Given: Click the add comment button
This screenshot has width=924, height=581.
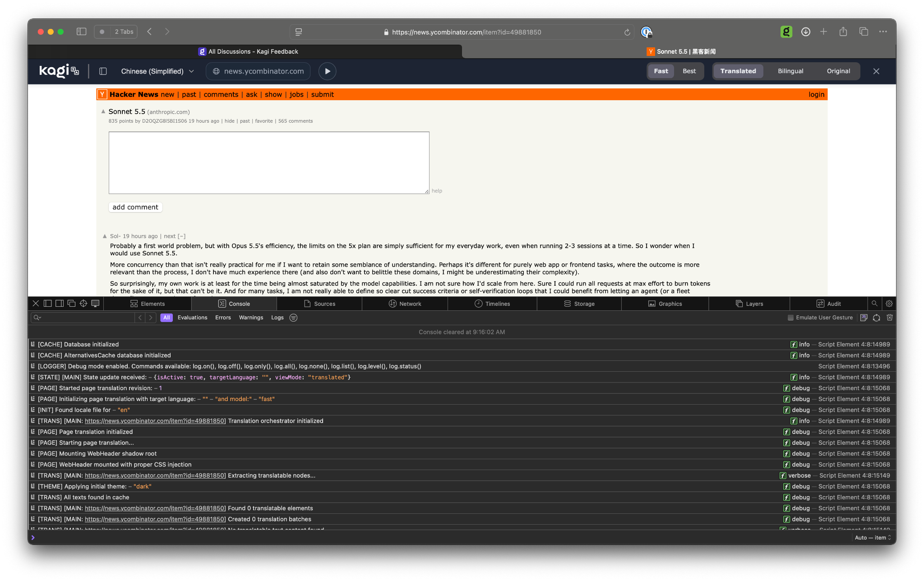Looking at the screenshot, I should tap(135, 207).
